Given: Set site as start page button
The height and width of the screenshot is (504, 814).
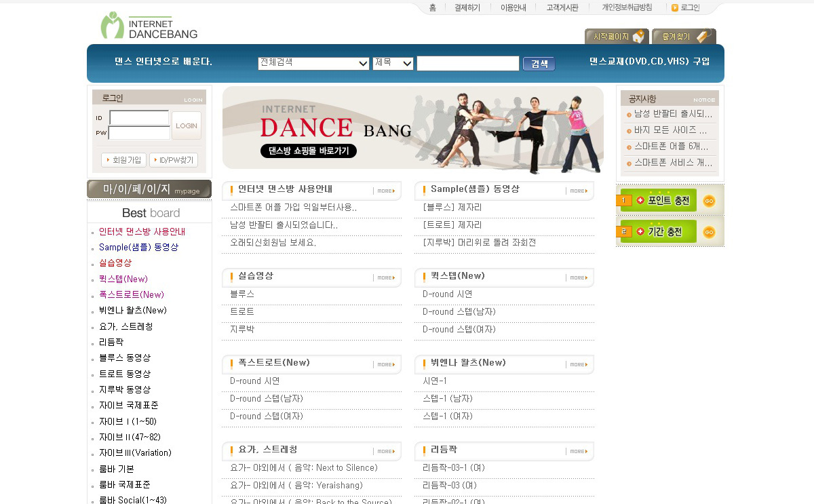Looking at the screenshot, I should point(617,37).
